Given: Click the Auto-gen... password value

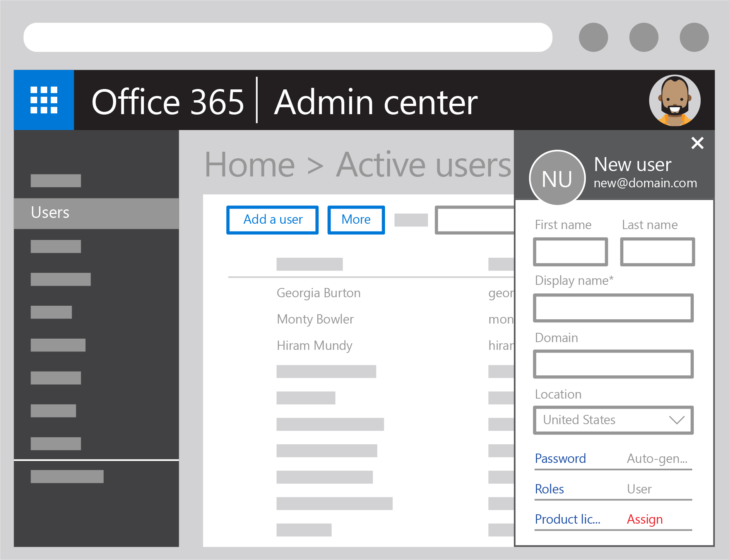Looking at the screenshot, I should point(657,459).
